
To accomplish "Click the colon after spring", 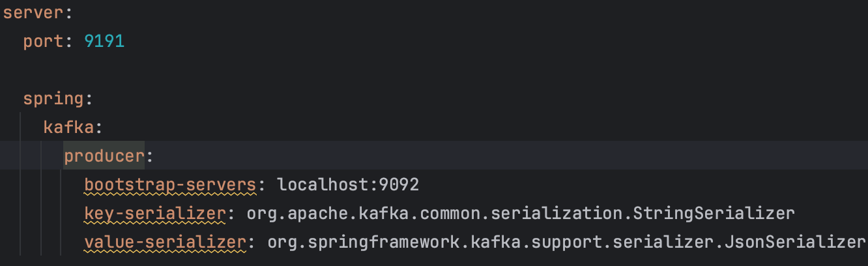I will point(89,100).
